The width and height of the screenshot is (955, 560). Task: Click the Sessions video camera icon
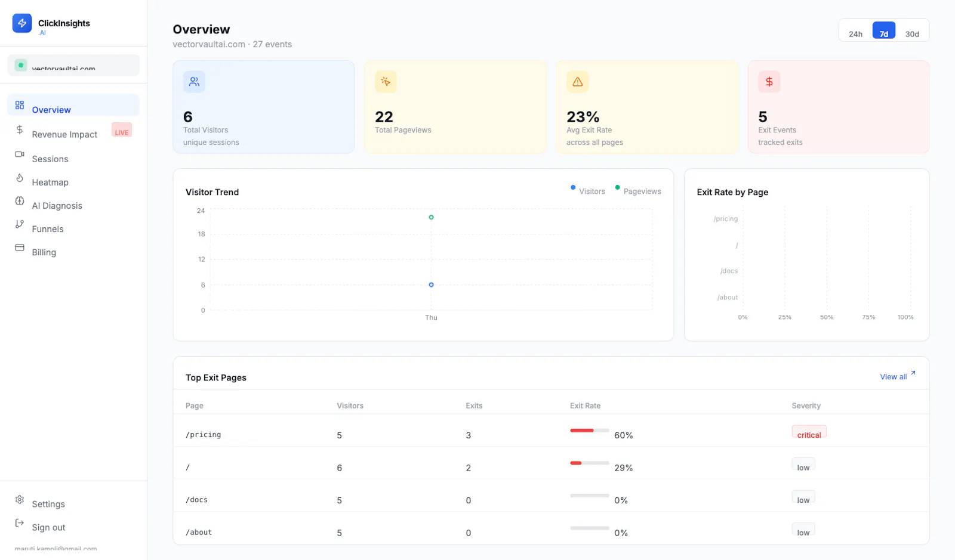click(20, 154)
